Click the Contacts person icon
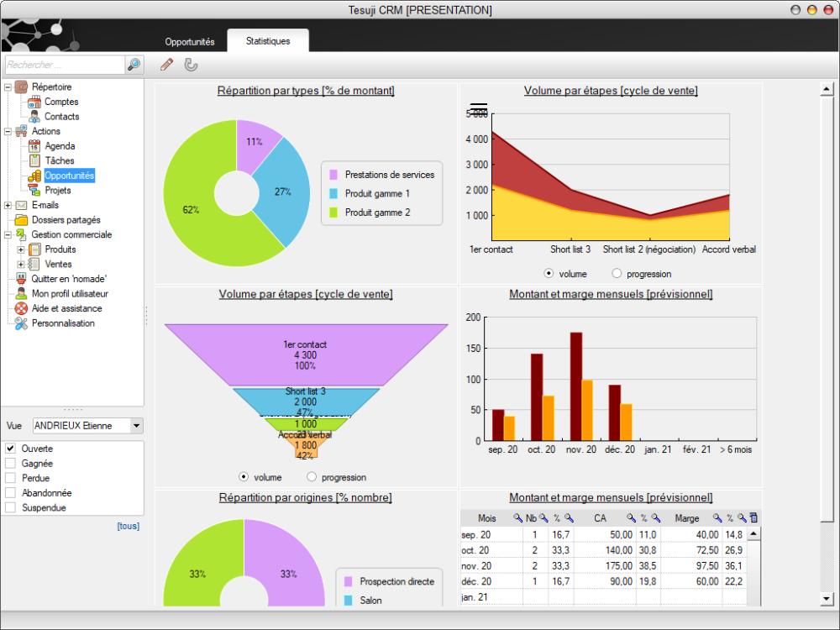Viewport: 840px width, 630px height. pos(34,117)
